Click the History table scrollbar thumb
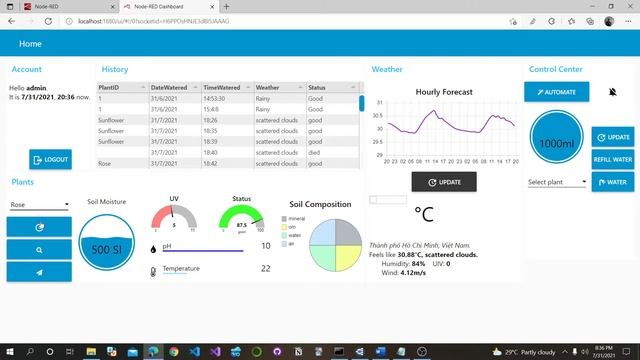The height and width of the screenshot is (360, 640). pos(362,103)
